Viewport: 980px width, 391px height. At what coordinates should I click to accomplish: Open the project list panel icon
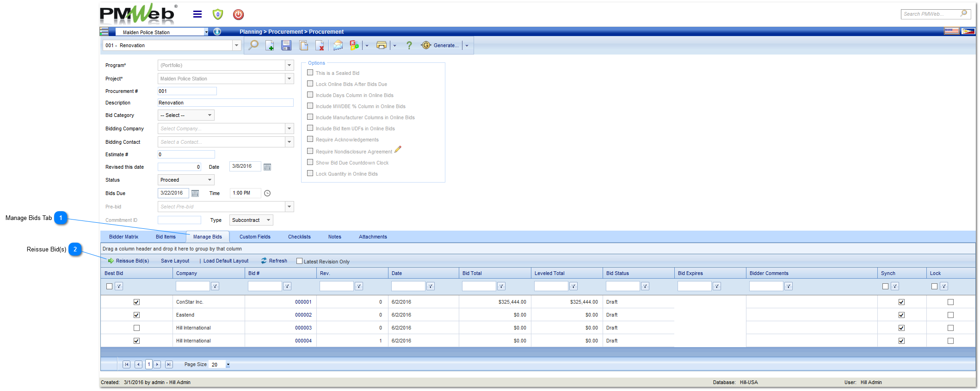[105, 32]
